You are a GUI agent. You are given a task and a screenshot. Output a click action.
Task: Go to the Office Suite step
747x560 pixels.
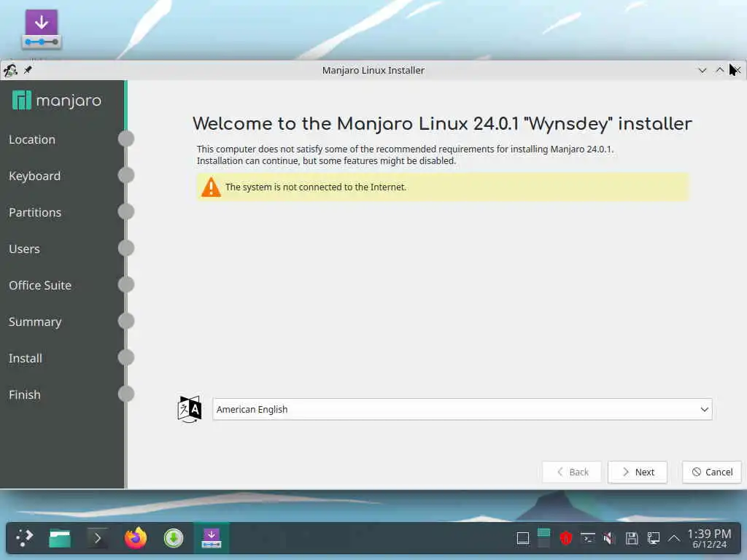point(40,285)
